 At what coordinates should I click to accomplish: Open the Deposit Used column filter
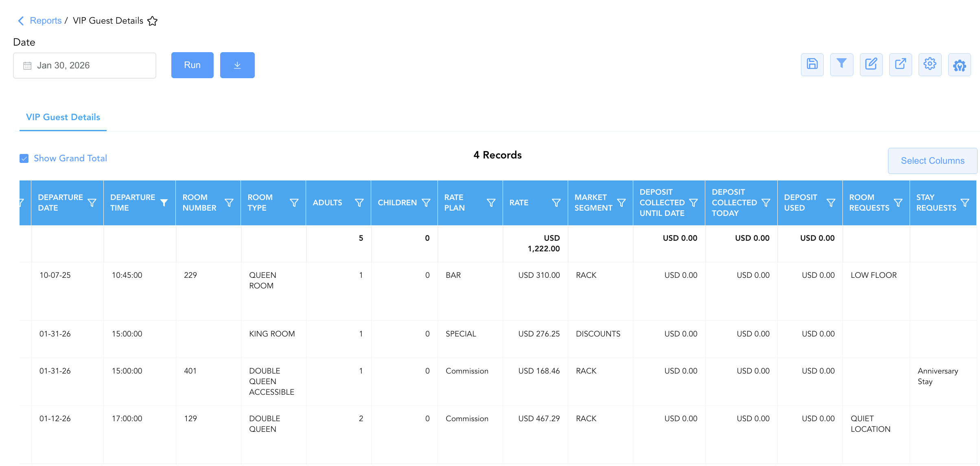pos(831,203)
